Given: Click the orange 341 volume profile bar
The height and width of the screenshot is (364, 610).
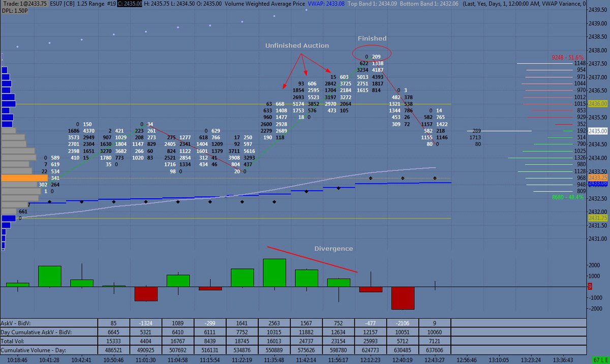Looking at the screenshot, I should (x=24, y=178).
